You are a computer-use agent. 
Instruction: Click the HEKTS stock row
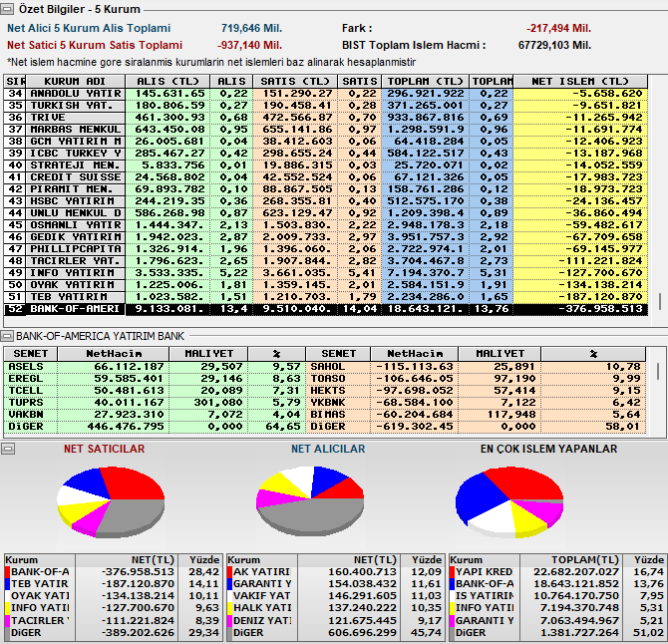[x=476, y=391]
